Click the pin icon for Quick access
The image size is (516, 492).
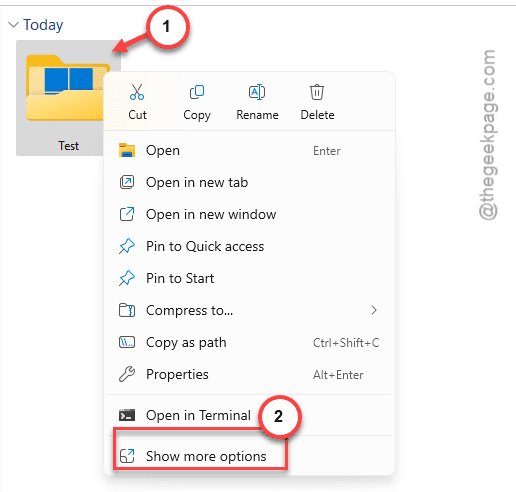point(127,246)
